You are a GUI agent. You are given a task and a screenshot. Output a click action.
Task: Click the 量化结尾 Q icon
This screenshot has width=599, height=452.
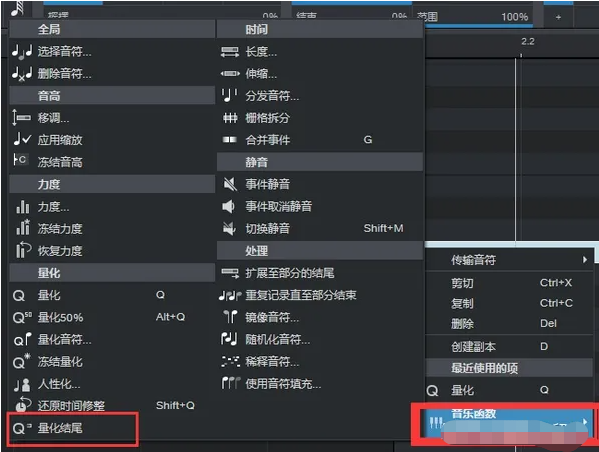point(22,428)
